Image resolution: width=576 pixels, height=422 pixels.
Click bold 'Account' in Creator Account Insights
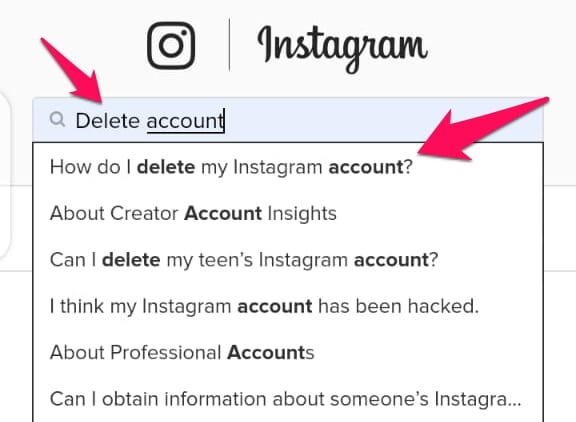tap(223, 213)
